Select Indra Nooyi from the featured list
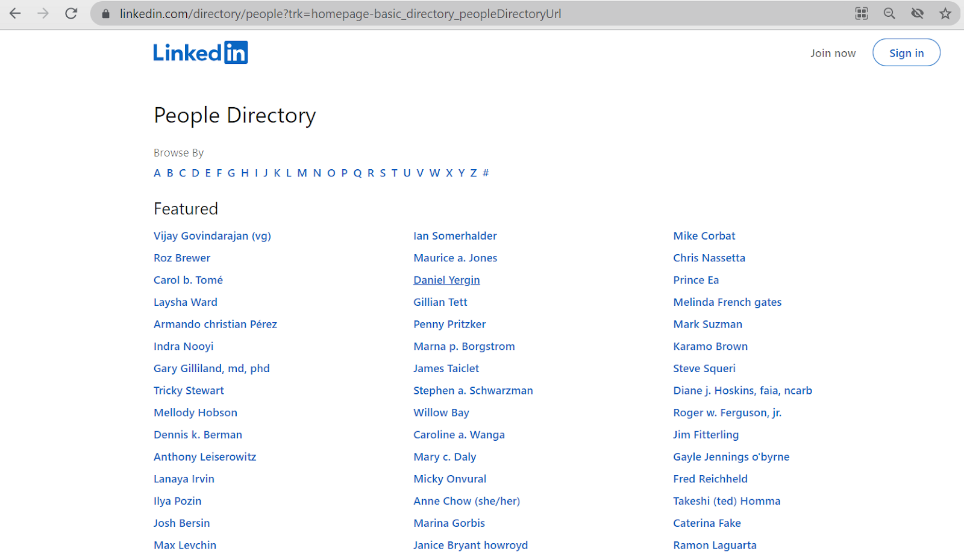Image resolution: width=964 pixels, height=560 pixels. coord(183,346)
